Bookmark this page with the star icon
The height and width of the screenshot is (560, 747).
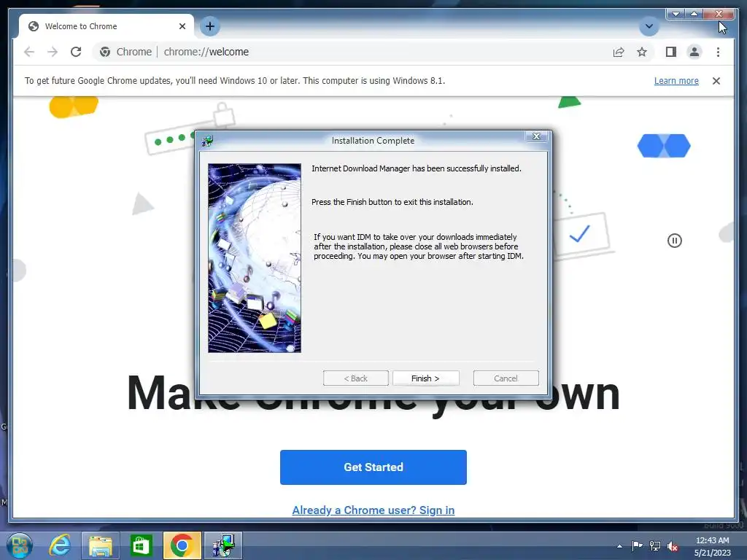coord(642,52)
